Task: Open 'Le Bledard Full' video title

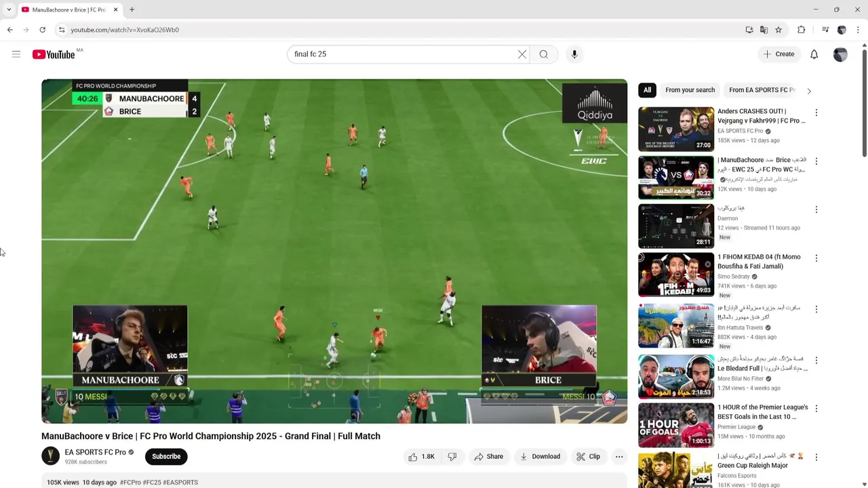Action: 763,363
